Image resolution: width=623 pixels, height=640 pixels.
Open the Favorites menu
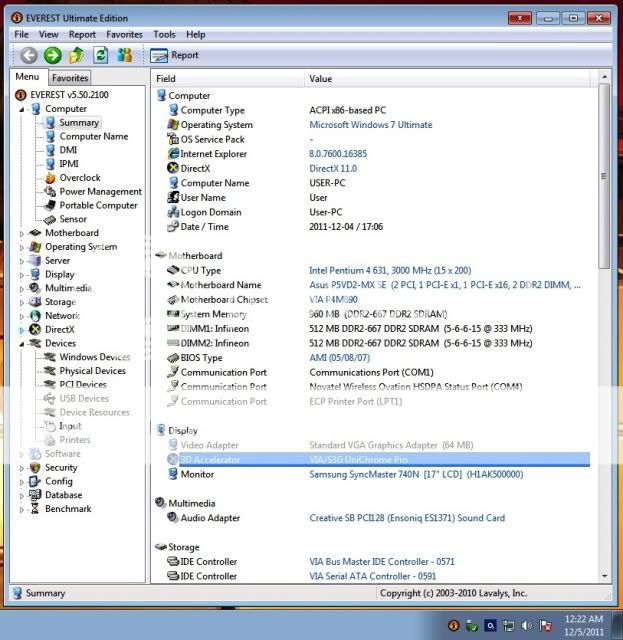pos(124,34)
